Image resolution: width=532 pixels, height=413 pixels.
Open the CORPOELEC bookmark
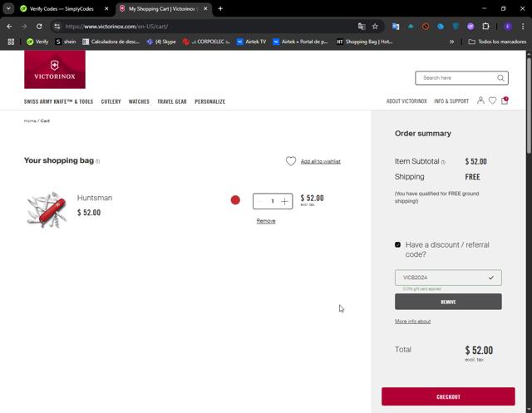pyautogui.click(x=206, y=42)
